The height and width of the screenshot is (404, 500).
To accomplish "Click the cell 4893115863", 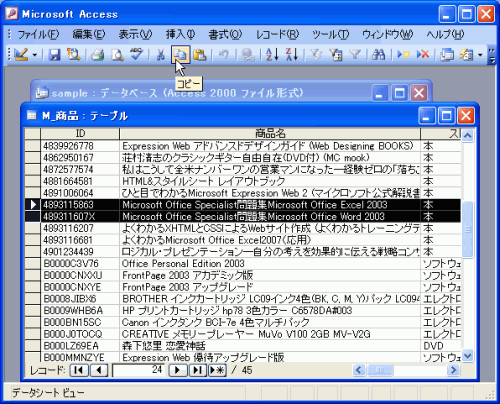I will pos(80,205).
